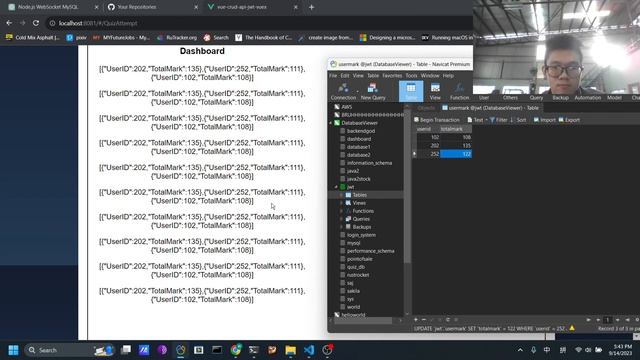Expand the Functions node under jwt

[342, 211]
